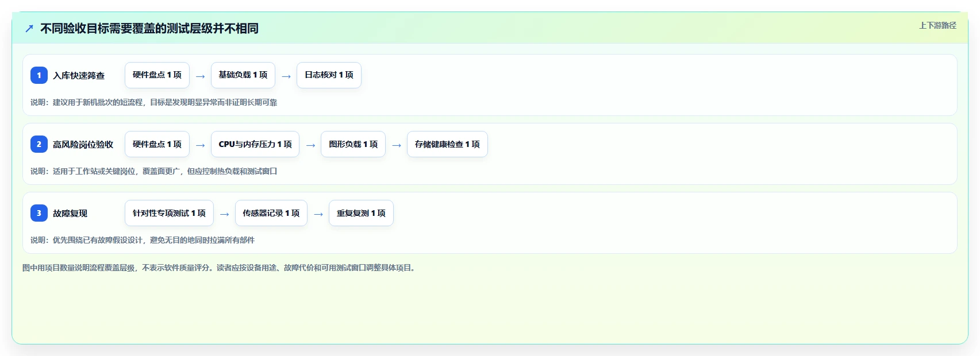The width and height of the screenshot is (980, 356).
Task: Click the heading 不同验收目标需要覆盖的测试层级并不相同
Action: point(149,28)
